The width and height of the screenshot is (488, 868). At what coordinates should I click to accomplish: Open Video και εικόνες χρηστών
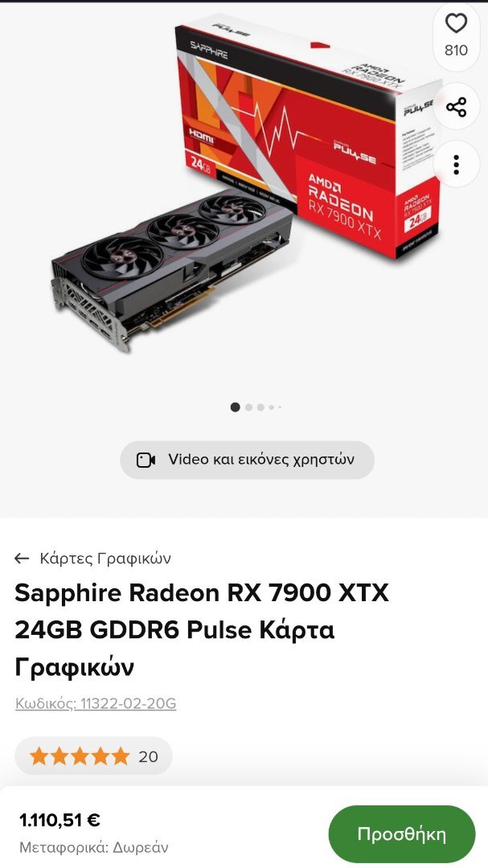click(247, 460)
